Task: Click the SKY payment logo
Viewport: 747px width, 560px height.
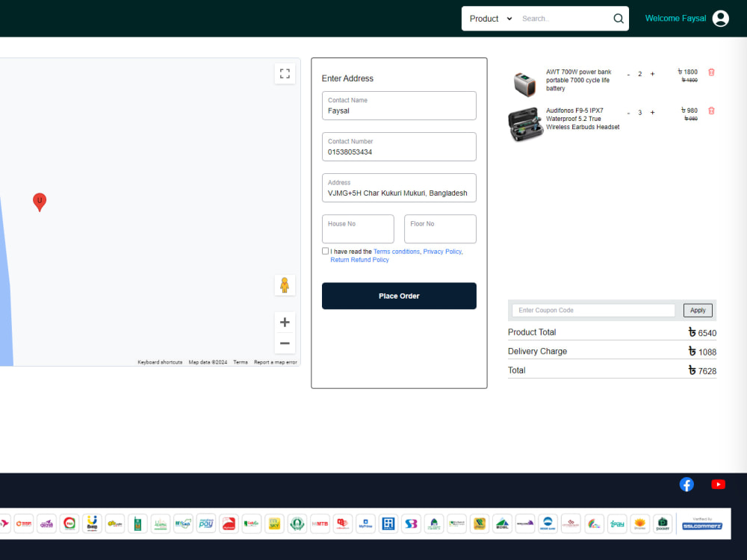Action: click(274, 524)
